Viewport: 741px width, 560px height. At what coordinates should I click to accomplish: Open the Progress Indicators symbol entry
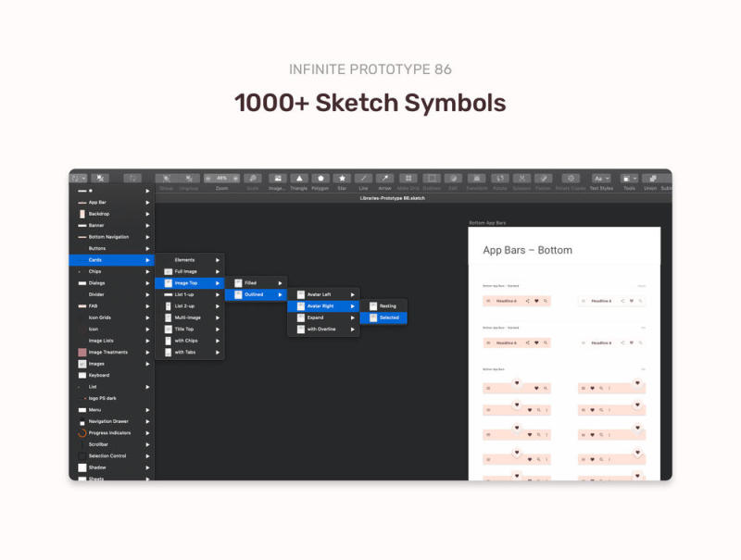tap(109, 432)
